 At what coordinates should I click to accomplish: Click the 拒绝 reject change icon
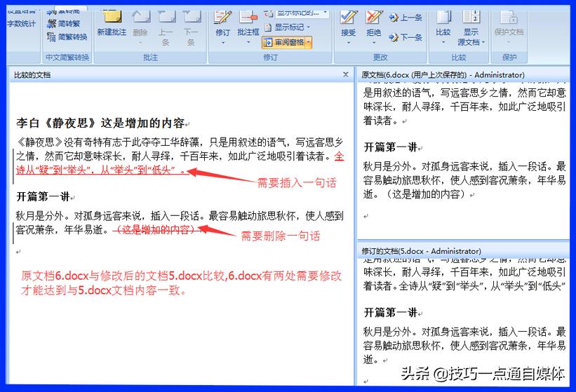coord(373,18)
